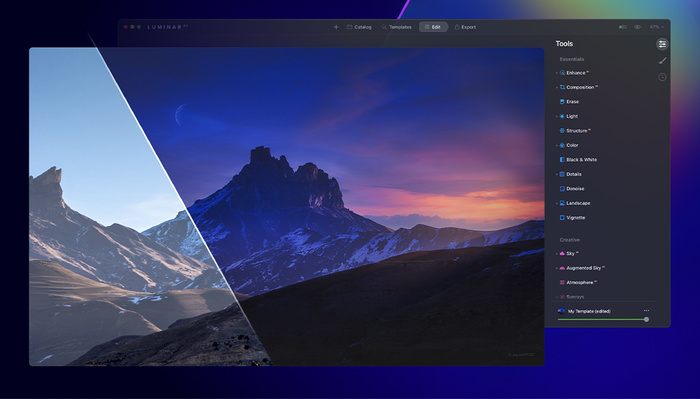Switch to the Catalog tab
This screenshot has height=399, width=700.
pyautogui.click(x=359, y=27)
